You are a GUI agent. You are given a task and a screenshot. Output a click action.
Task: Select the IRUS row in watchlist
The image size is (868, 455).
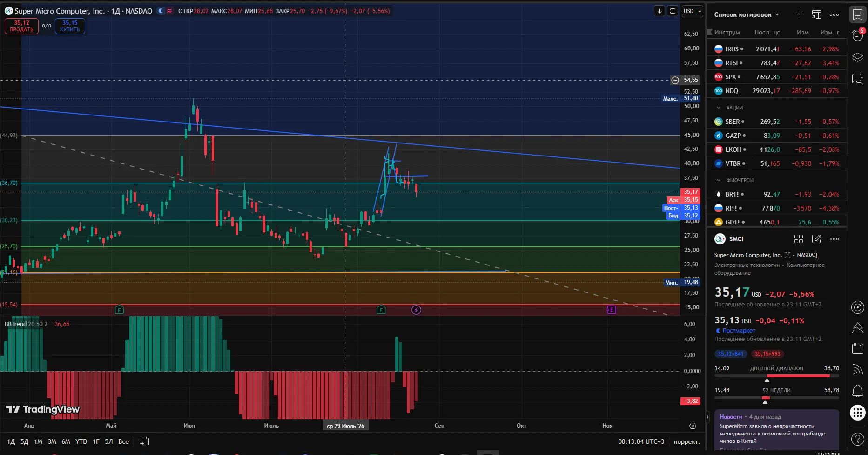pyautogui.click(x=776, y=49)
